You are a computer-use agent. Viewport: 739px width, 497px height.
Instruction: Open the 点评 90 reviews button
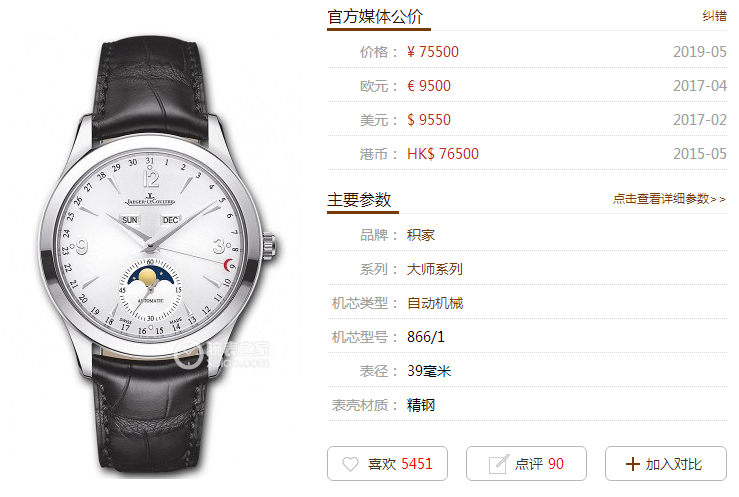526,464
